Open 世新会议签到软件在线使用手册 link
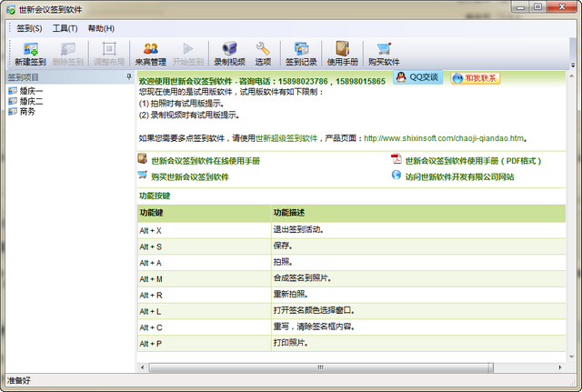 coord(206,161)
